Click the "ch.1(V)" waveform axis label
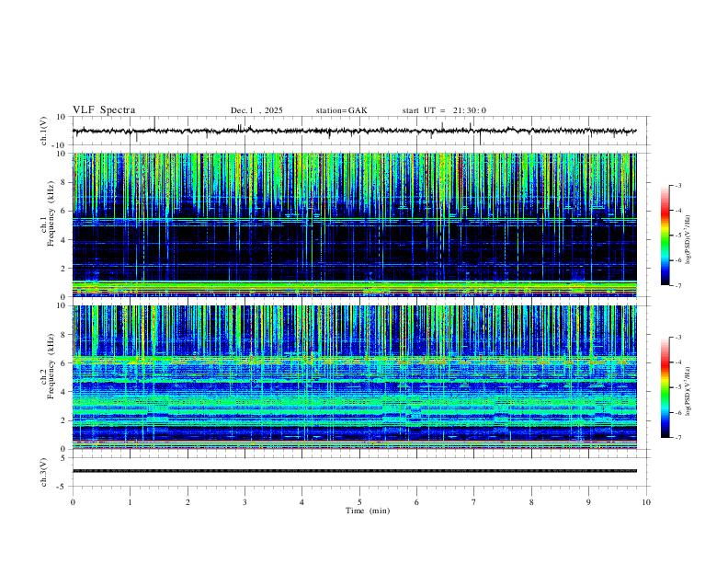Image resolution: width=728 pixels, height=563 pixels. point(43,131)
